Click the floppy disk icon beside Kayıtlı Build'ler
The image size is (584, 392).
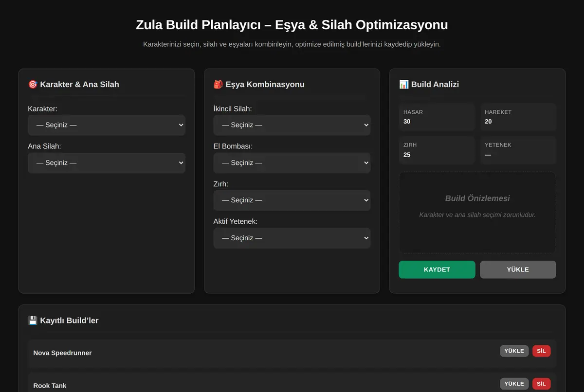tap(33, 321)
